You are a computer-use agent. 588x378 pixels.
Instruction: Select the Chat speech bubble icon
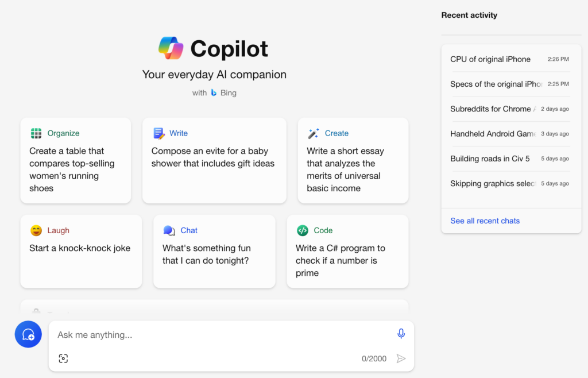point(169,230)
